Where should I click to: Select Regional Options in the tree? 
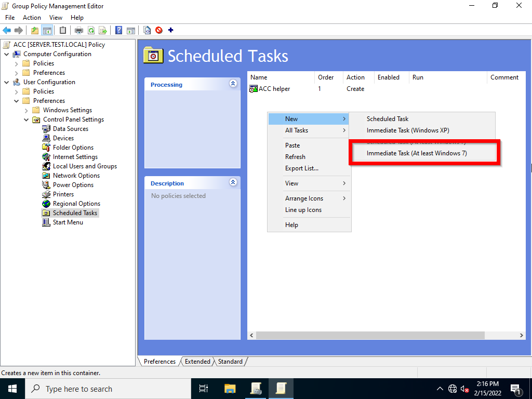(76, 204)
